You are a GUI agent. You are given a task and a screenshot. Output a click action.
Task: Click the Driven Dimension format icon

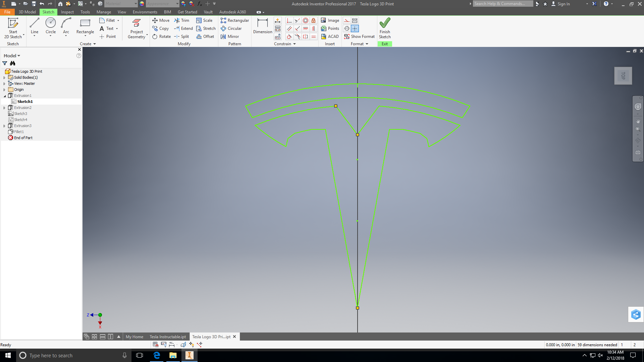[x=355, y=20]
